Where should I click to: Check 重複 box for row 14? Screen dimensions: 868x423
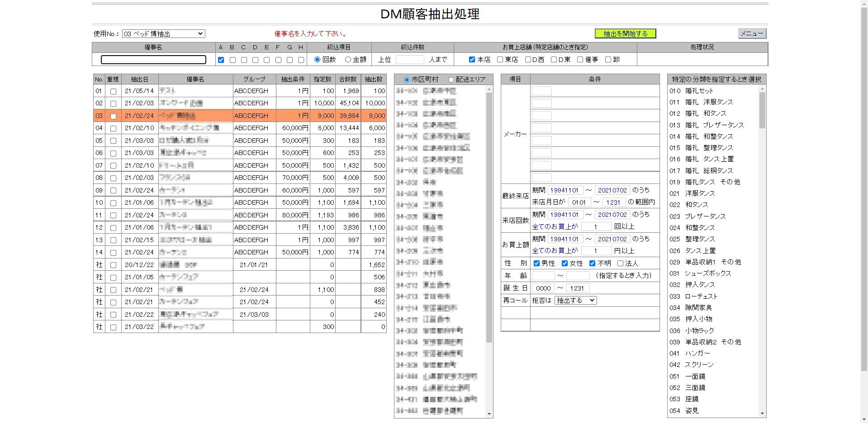113,253
